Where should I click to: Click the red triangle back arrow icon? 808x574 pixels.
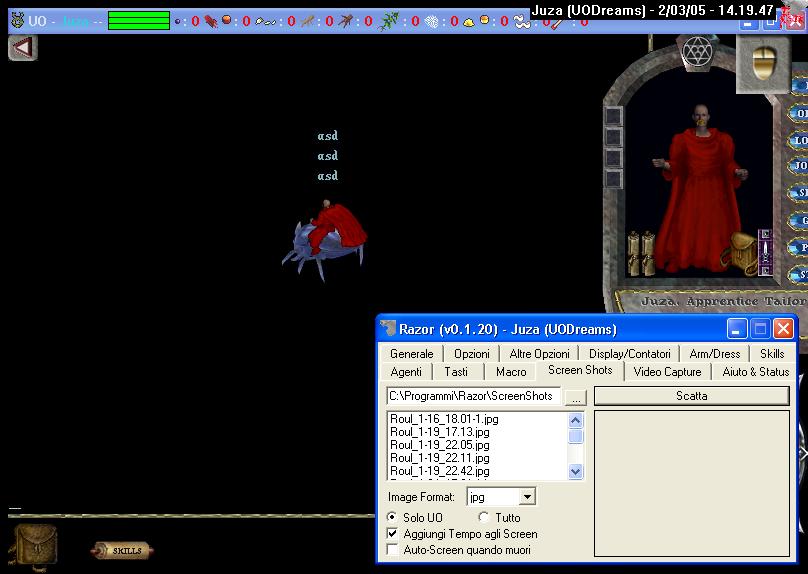23,48
